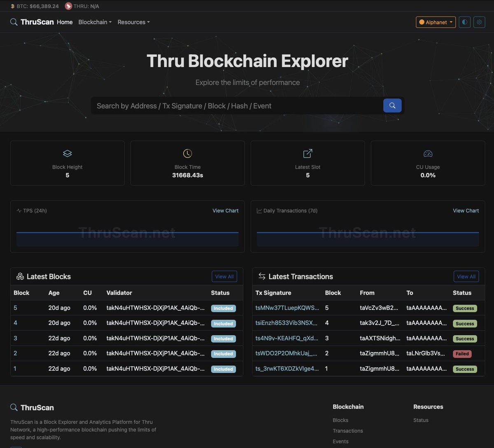
Task: Click the BTC price $66,389.24
Action: 44,6
